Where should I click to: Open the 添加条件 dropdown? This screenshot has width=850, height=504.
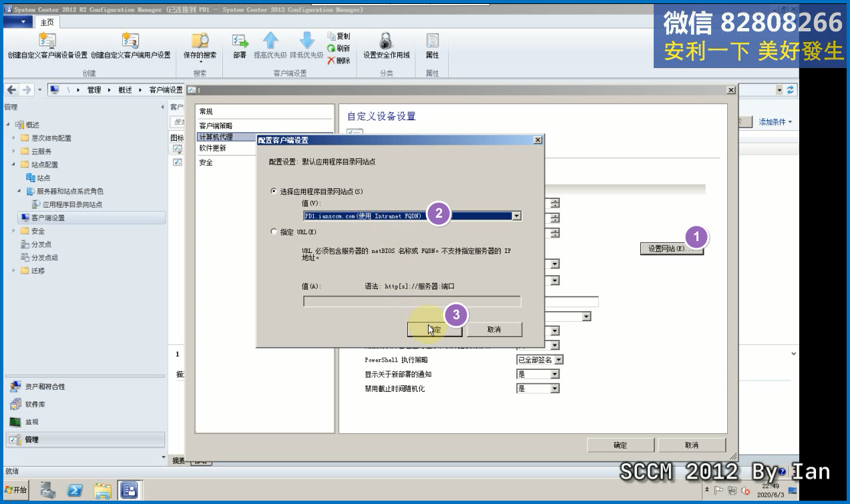tap(775, 122)
